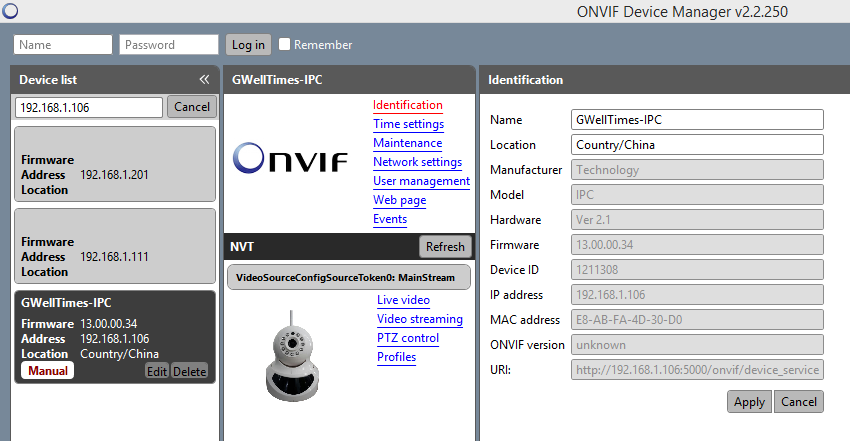The image size is (850, 441).
Task: Click the IP address field in Identification
Action: tap(697, 295)
